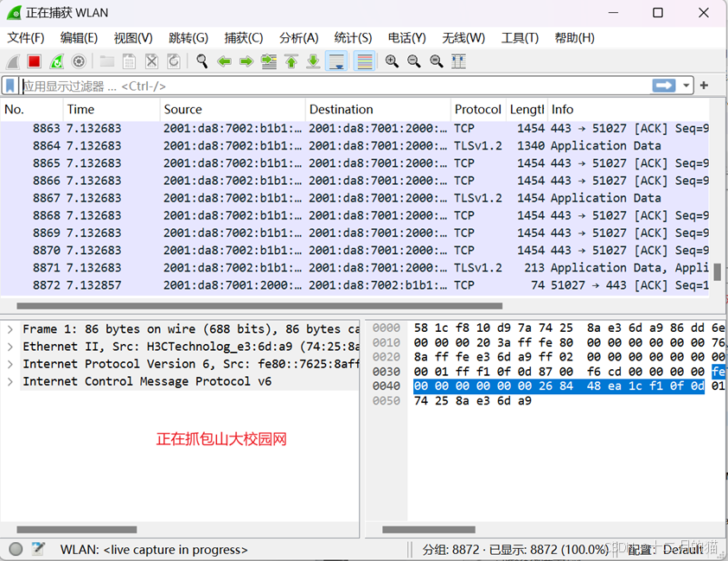Image resolution: width=728 pixels, height=561 pixels.
Task: Find a packet with magnifier icon
Action: [202, 61]
